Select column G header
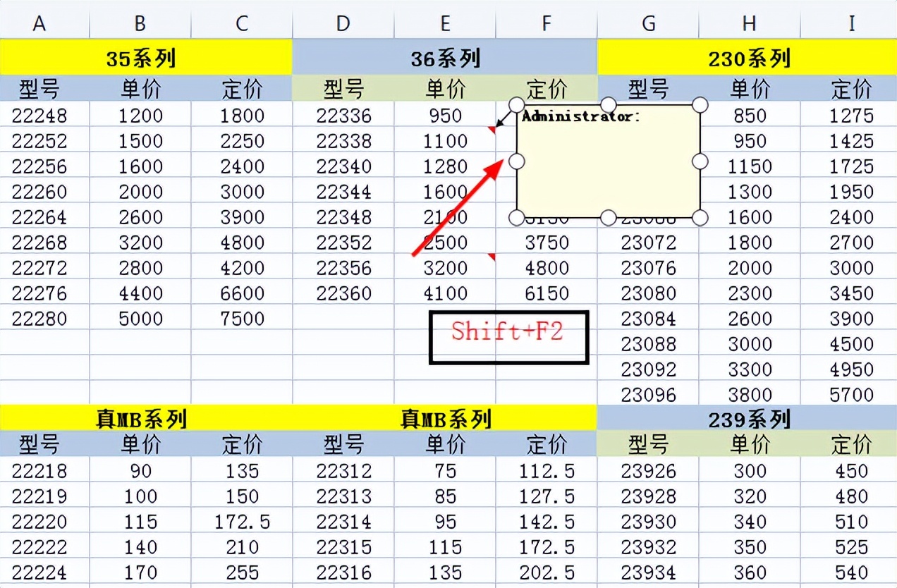 648,24
